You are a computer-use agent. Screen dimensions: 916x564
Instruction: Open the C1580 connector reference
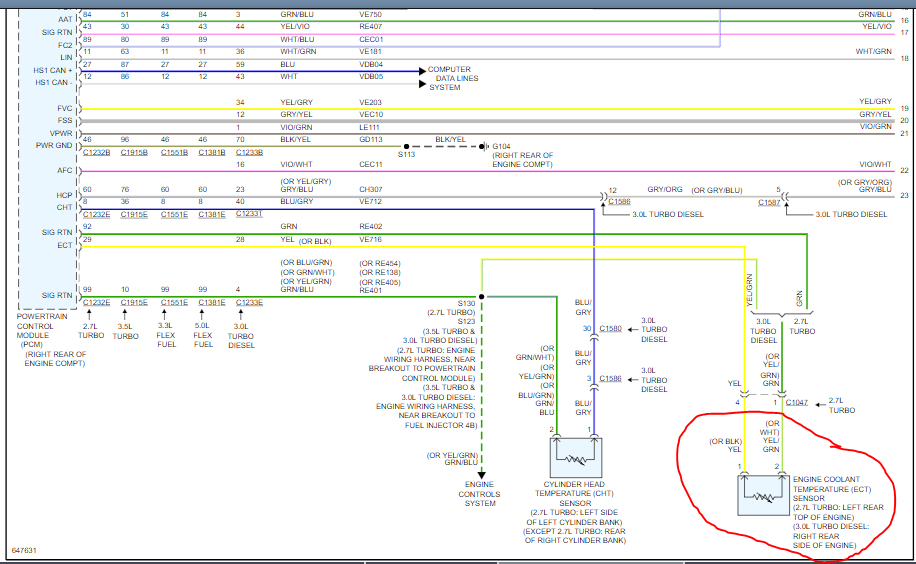(x=610, y=328)
